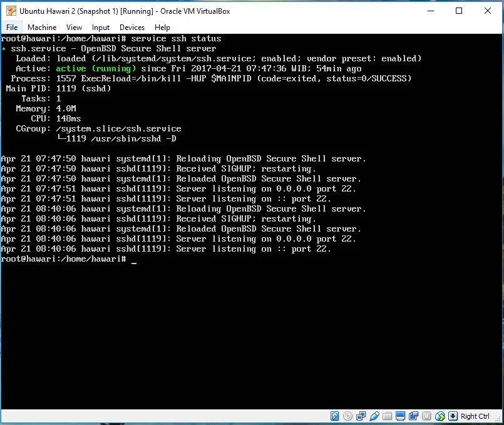Viewport: 504px width, 425px height.
Task: Click the green 'active (running)' text
Action: point(96,68)
